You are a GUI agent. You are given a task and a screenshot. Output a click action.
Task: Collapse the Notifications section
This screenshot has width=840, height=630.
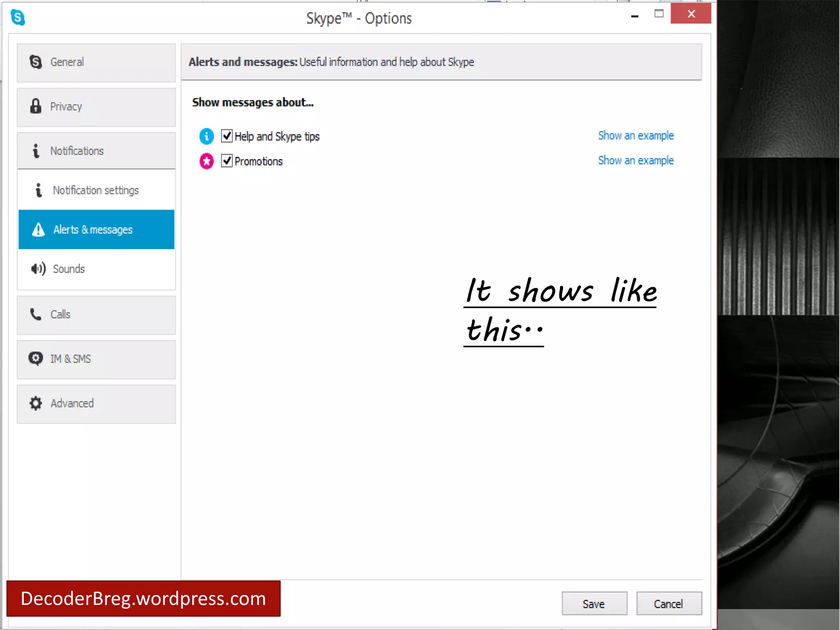click(x=96, y=151)
